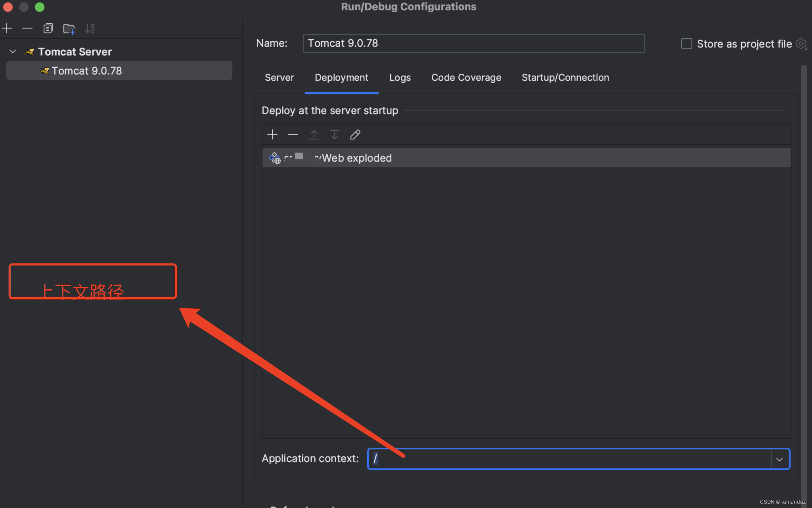Click the move artifact up icon
This screenshot has height=508, width=812.
click(313, 135)
